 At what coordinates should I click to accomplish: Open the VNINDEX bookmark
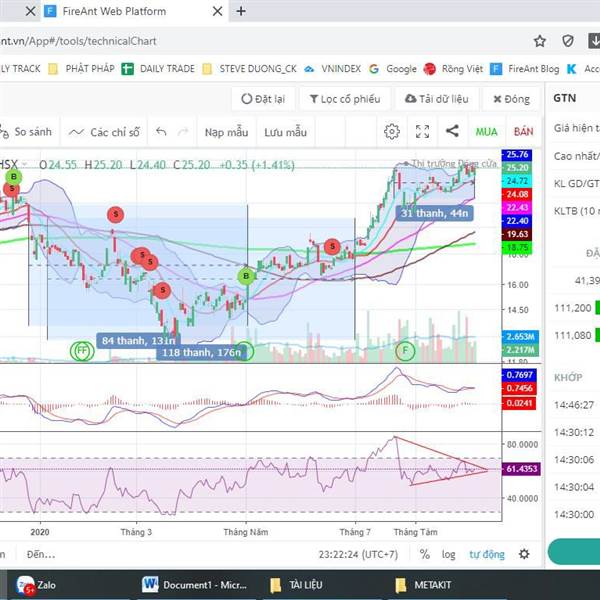coord(332,69)
